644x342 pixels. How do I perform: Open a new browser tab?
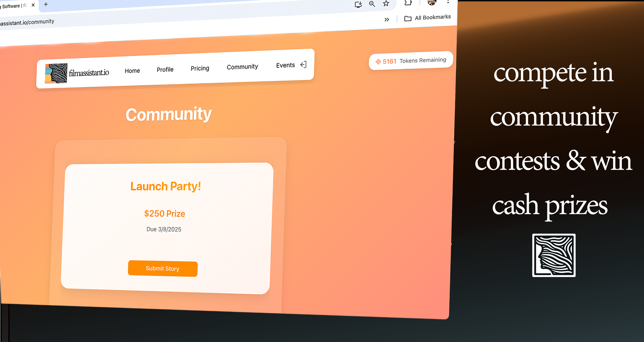[x=46, y=4]
